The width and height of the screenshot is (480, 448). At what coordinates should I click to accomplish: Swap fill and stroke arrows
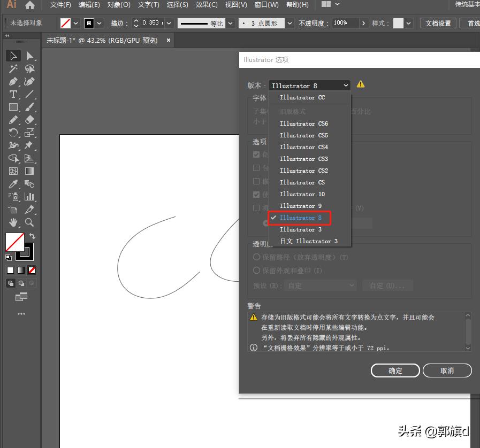(32, 236)
